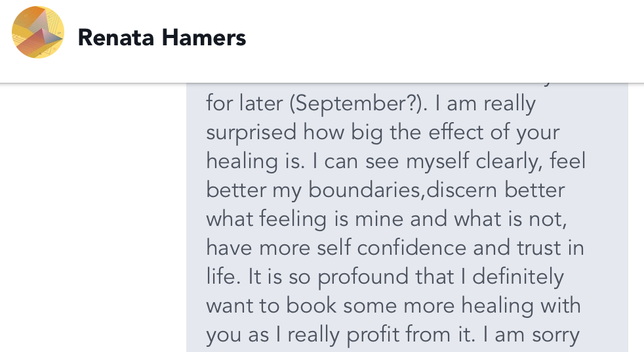Click the gray message bubble from Renata
Viewport: 644px width, 352px height.
click(x=407, y=217)
